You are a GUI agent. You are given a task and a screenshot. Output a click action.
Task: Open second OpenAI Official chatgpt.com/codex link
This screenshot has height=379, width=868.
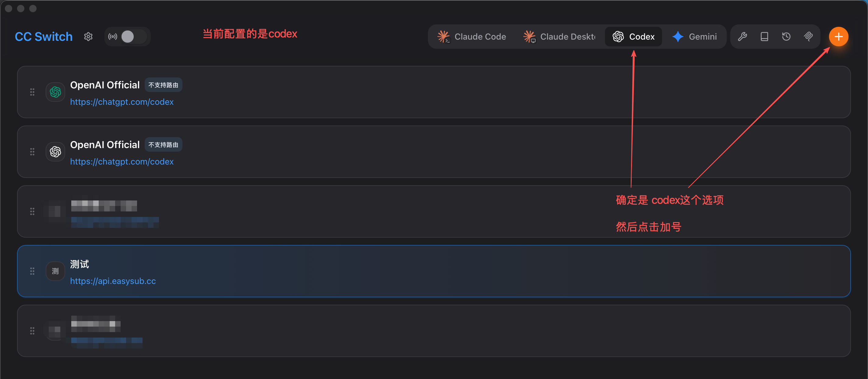tap(122, 161)
